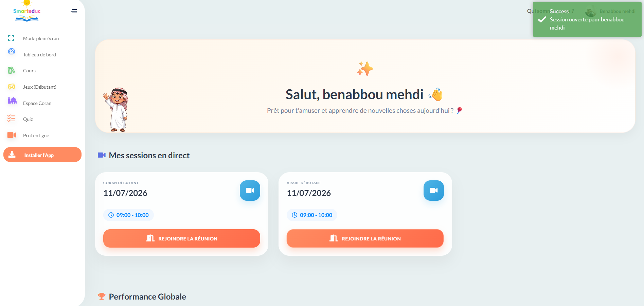The height and width of the screenshot is (306, 644).
Task: Open the Espace Coran mosque icon
Action: pyautogui.click(x=12, y=100)
